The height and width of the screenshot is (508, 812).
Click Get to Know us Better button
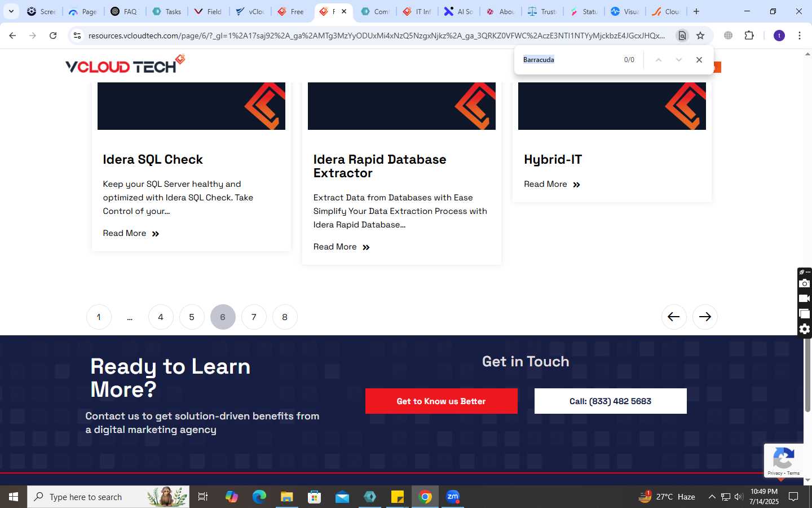[442, 401]
